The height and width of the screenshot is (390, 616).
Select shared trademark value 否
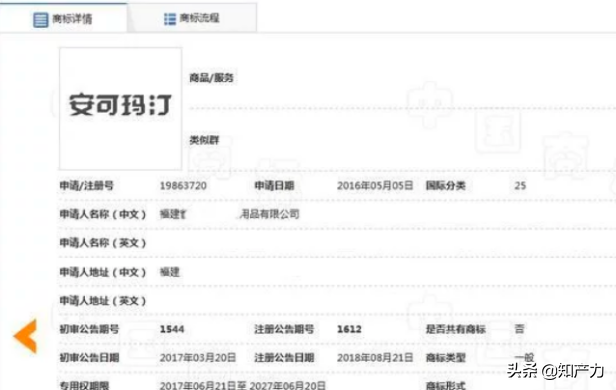(519, 329)
